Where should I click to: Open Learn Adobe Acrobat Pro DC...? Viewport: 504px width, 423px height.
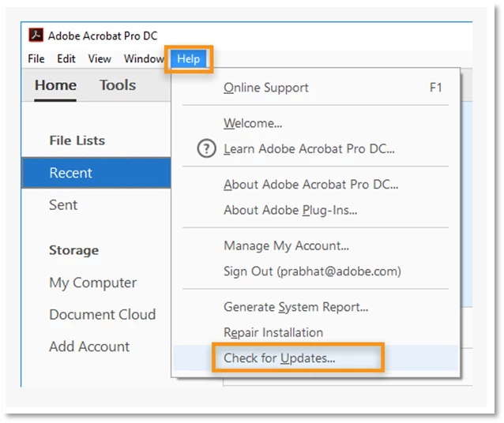tap(316, 148)
